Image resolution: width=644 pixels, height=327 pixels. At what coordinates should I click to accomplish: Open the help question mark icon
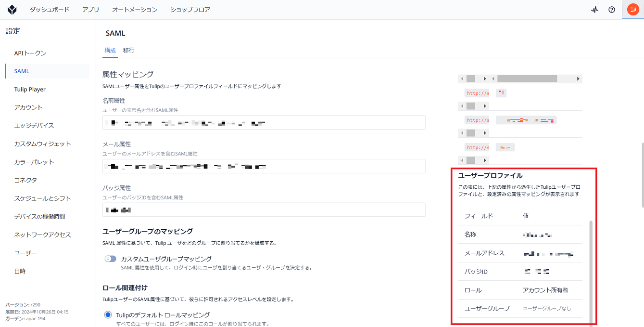click(x=612, y=10)
